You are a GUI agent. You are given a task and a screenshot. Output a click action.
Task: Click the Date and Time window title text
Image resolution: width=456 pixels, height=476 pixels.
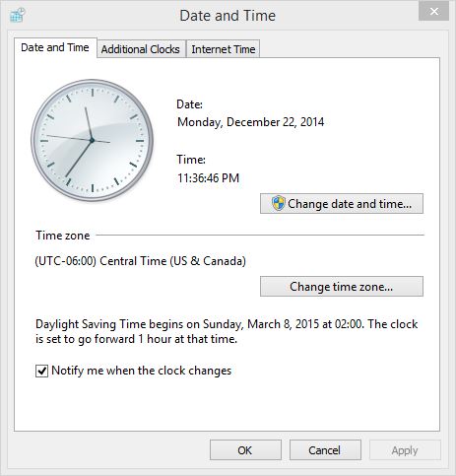(228, 16)
